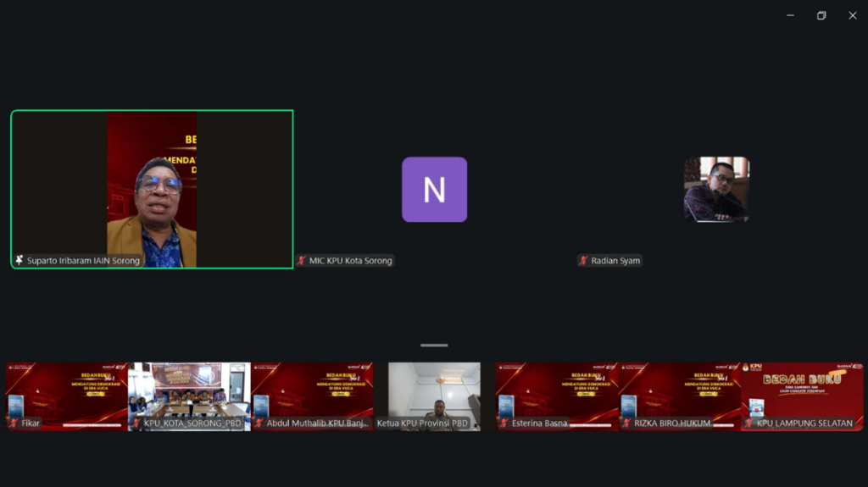
Task: Click the Ketua KPU Provinsi PBD name label
Action: [x=422, y=423]
